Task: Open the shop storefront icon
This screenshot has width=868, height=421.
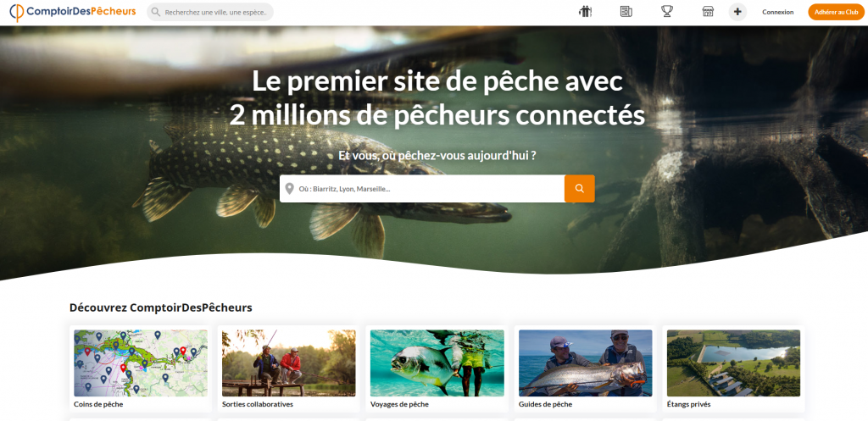Action: tap(708, 12)
